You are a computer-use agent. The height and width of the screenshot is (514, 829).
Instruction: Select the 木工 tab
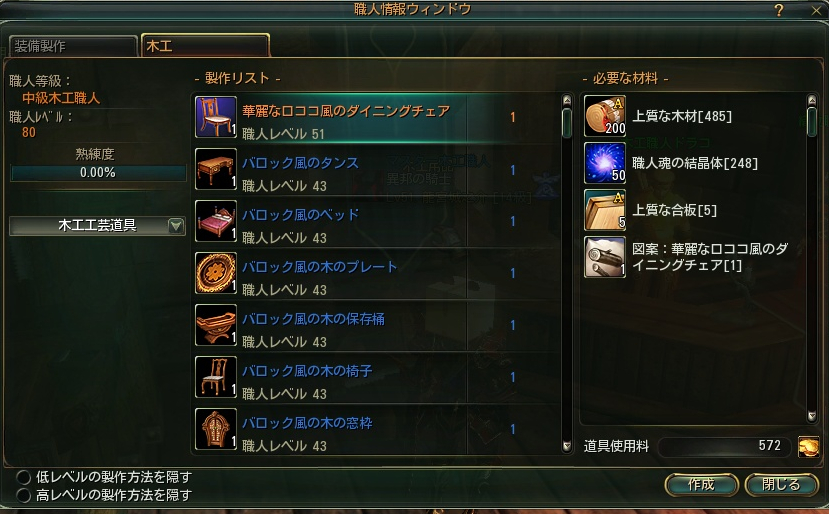[x=206, y=45]
